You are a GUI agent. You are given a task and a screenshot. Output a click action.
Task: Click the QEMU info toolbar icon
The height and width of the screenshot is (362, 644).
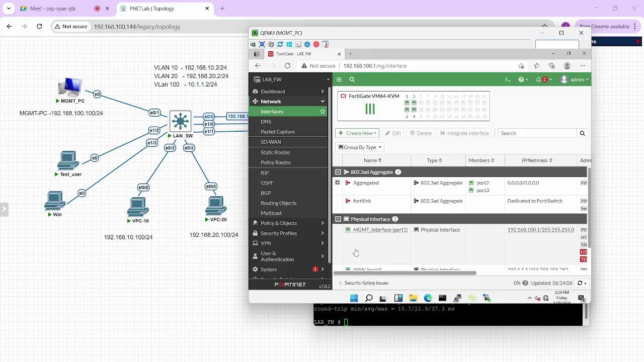pos(307,44)
